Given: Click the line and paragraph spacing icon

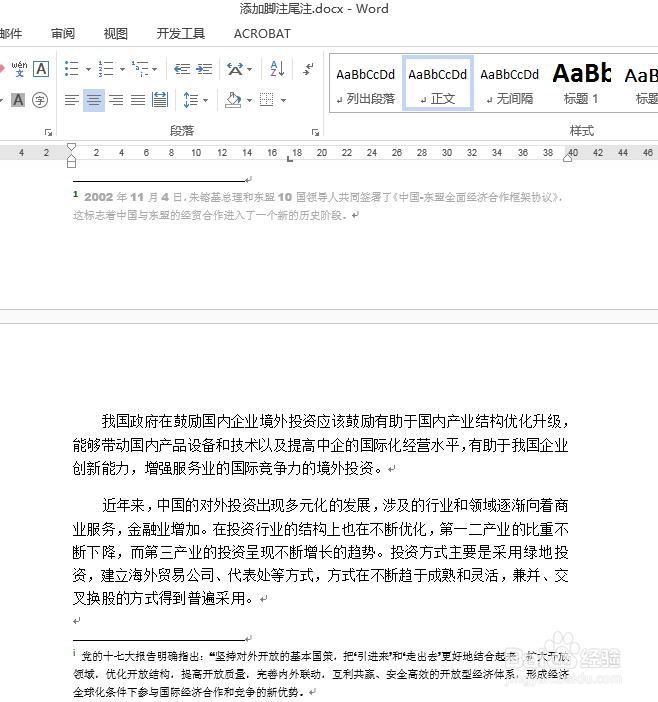Looking at the screenshot, I should 191,100.
